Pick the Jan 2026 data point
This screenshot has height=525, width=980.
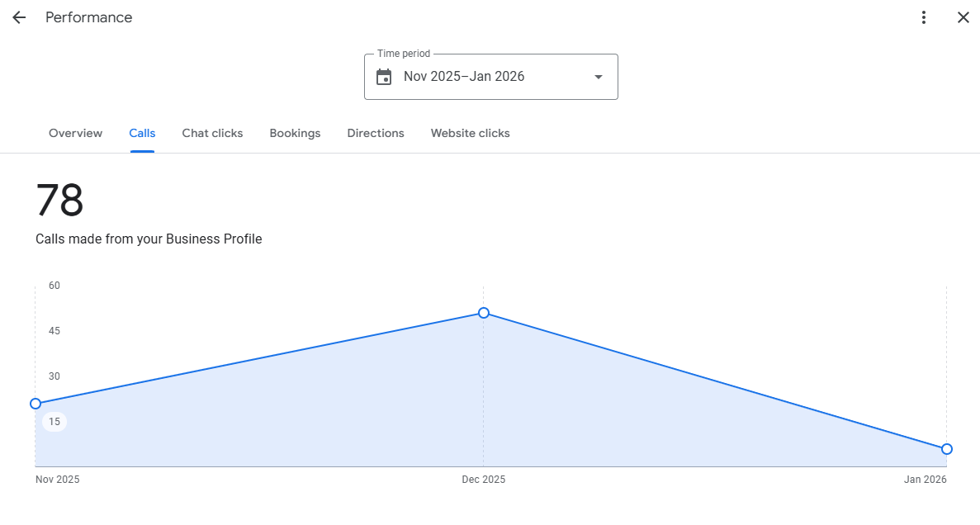[x=947, y=449]
